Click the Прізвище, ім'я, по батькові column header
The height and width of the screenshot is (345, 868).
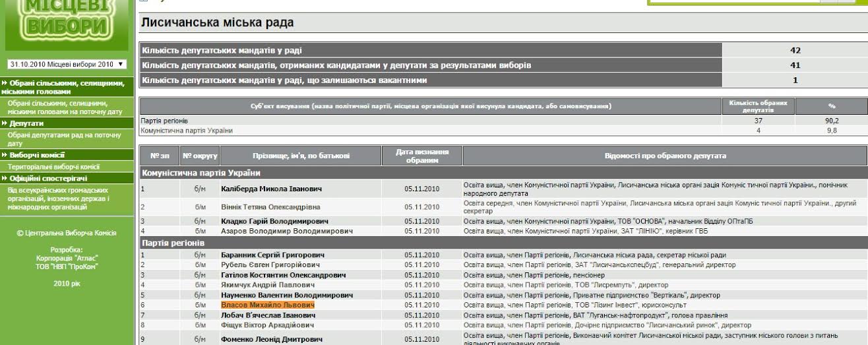pyautogui.click(x=301, y=156)
